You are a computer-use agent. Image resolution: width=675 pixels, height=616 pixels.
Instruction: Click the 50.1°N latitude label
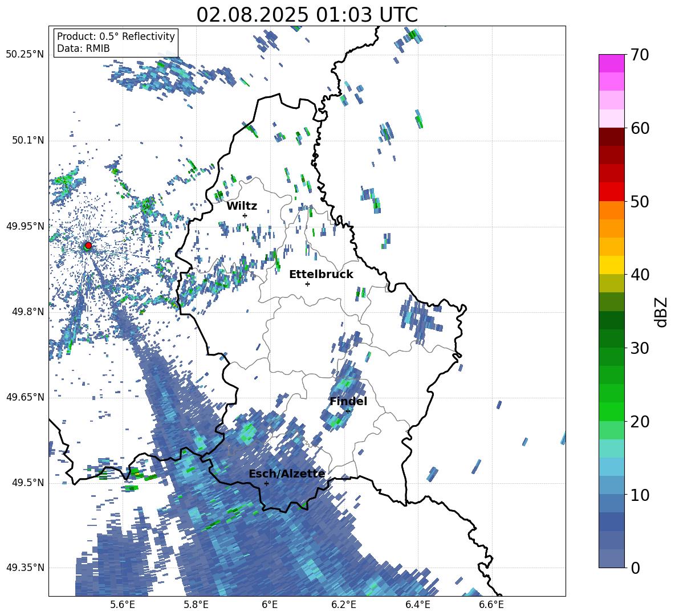pyautogui.click(x=27, y=140)
